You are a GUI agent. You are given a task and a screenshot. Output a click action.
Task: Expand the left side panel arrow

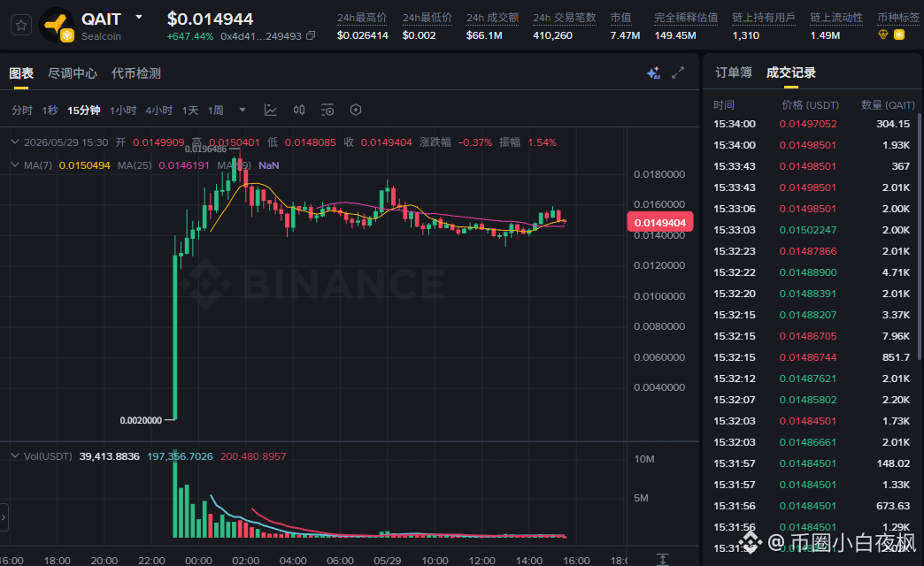[x=4, y=517]
